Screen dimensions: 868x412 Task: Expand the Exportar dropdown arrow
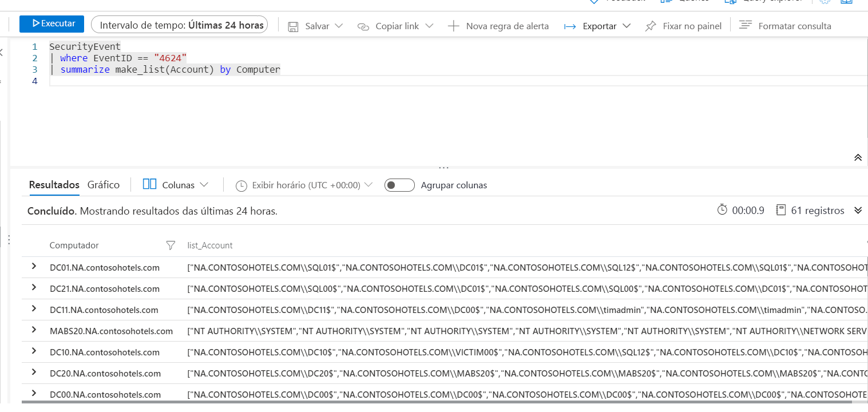(x=627, y=26)
